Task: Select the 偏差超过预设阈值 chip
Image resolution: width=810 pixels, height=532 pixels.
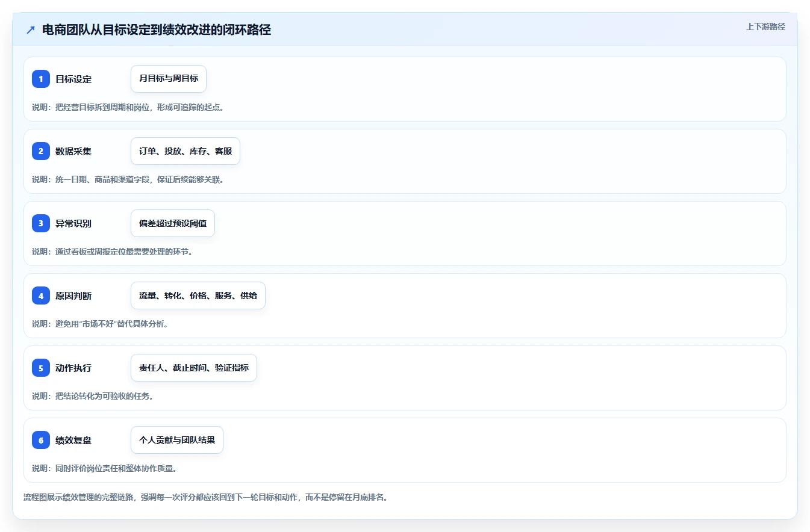Action: pyautogui.click(x=173, y=223)
